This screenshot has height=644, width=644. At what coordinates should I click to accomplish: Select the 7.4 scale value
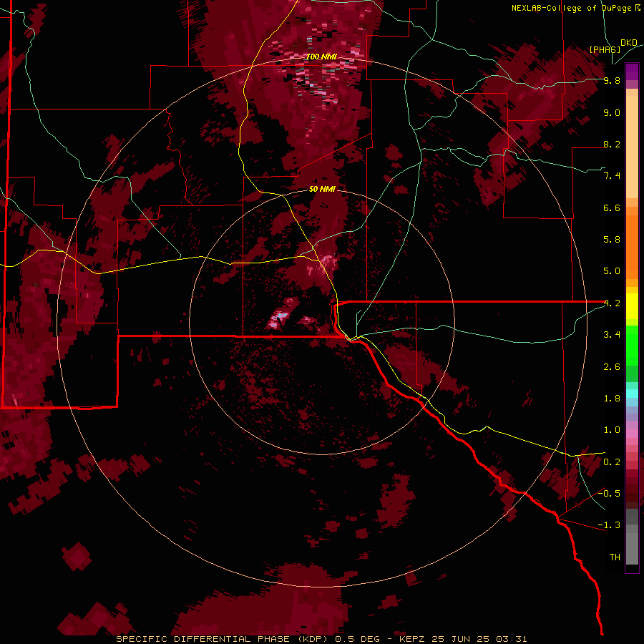(612, 176)
